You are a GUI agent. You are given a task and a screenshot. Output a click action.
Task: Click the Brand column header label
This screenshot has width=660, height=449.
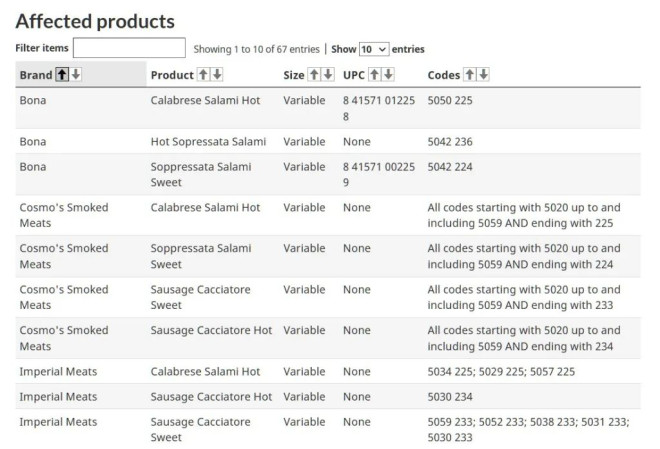(35, 75)
